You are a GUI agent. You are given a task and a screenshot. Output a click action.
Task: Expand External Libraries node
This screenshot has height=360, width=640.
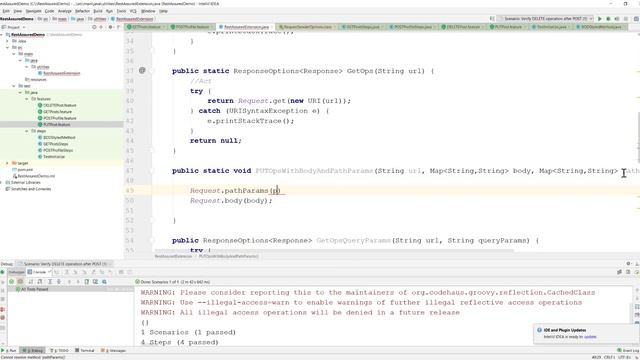coord(2,182)
